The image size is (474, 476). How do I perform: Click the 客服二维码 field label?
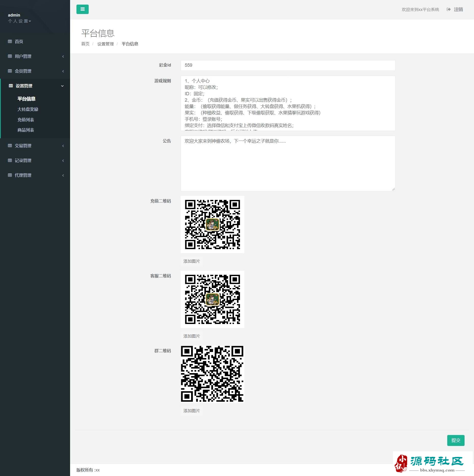click(161, 276)
